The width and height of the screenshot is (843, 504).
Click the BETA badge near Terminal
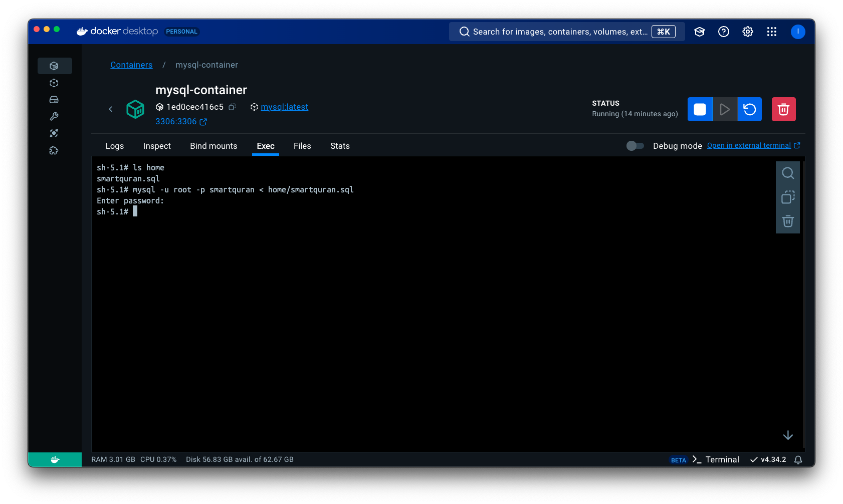[x=678, y=460]
